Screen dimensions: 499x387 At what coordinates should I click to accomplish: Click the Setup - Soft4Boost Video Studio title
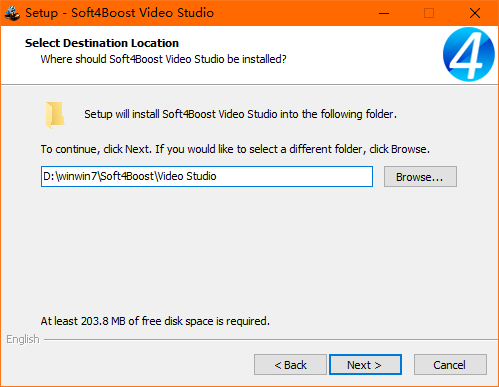[x=119, y=13]
